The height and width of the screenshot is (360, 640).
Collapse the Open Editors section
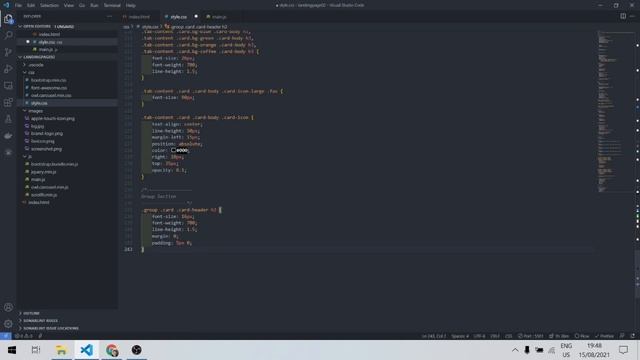68,27
